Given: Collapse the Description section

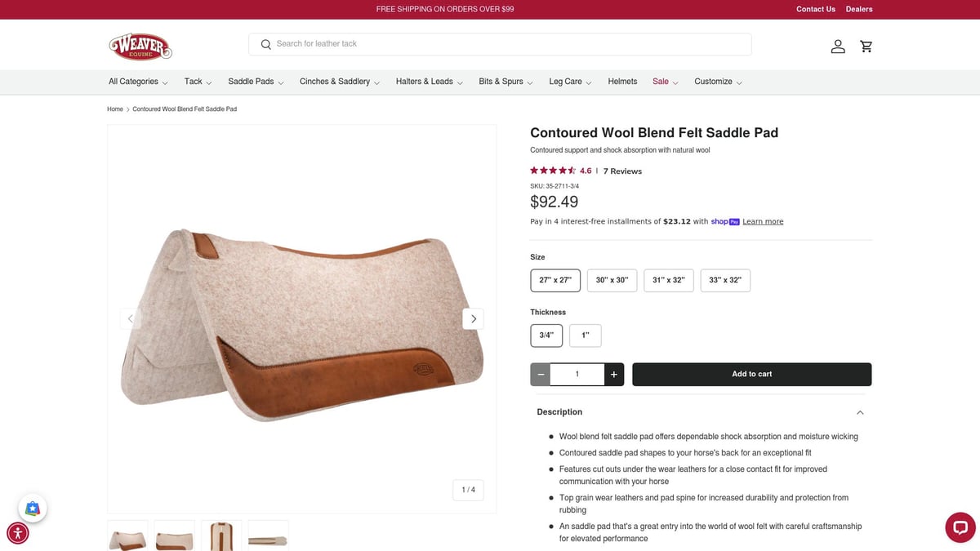Looking at the screenshot, I should (x=859, y=412).
